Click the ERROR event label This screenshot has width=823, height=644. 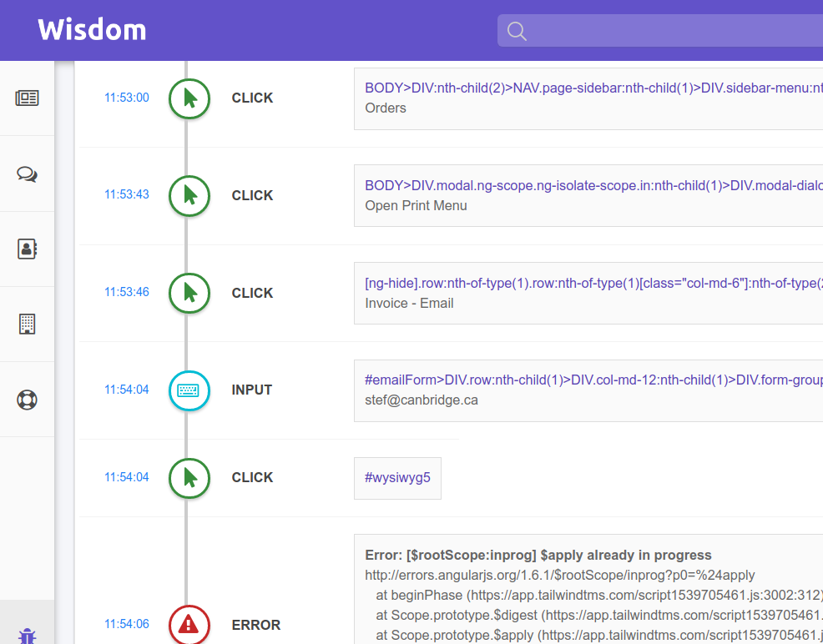click(256, 625)
